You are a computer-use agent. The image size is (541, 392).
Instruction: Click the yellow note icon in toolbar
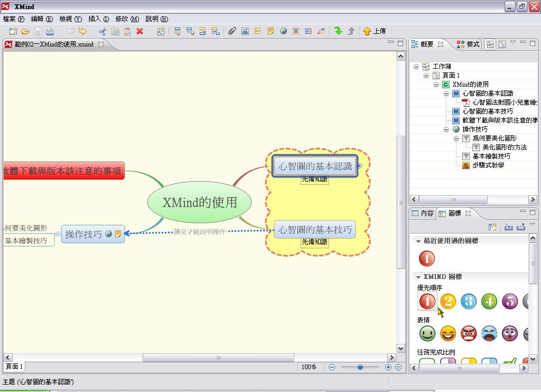point(270,31)
